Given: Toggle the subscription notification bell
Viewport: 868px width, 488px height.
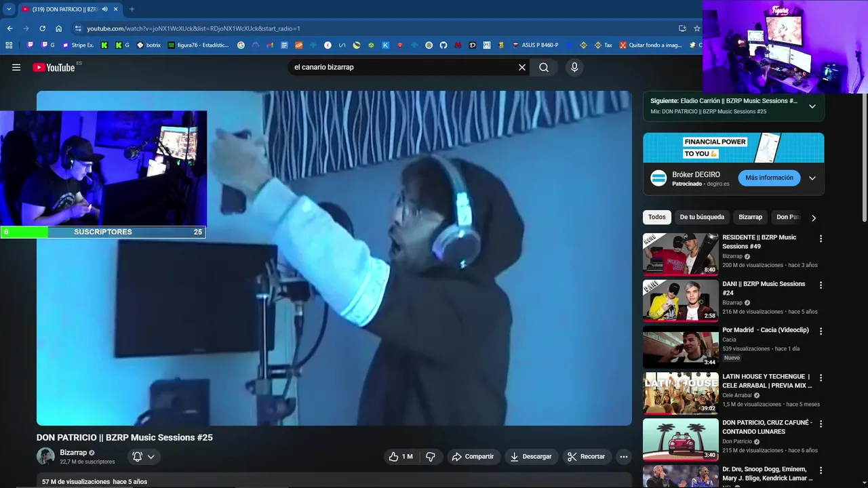Looking at the screenshot, I should tap(138, 457).
